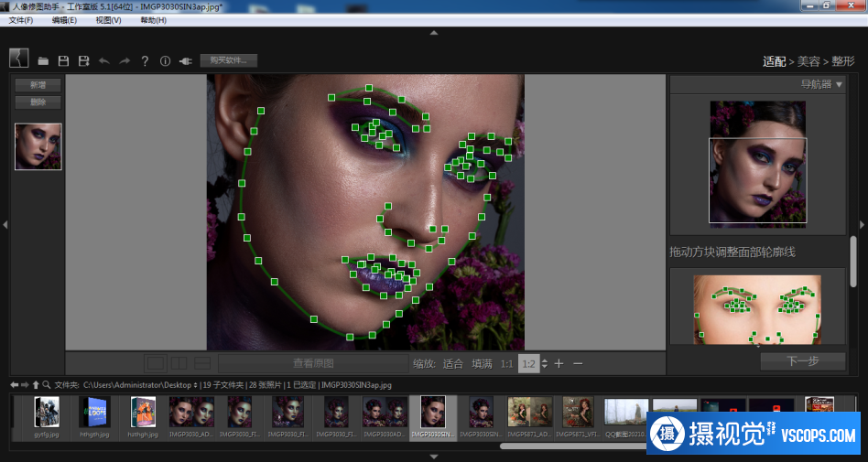This screenshot has width=868, height=462.
Task: Zoom out with the minus icon
Action: [x=578, y=363]
